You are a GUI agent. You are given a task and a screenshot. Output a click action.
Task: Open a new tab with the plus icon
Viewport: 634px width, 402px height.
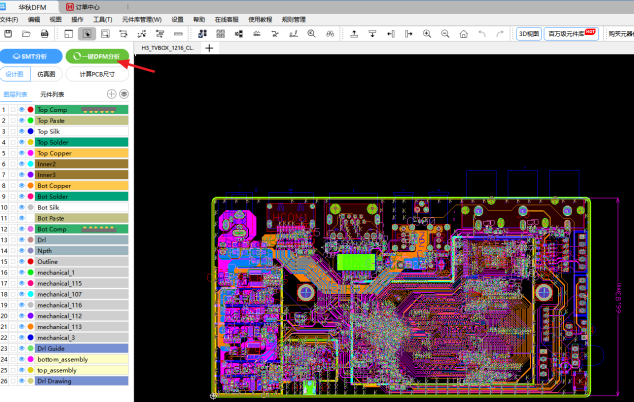click(209, 49)
